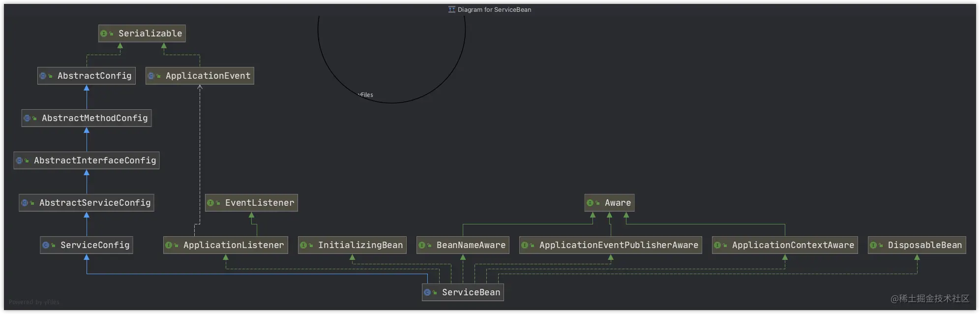Click the interface icon on InitializingBean node
This screenshot has width=980, height=314.
303,245
